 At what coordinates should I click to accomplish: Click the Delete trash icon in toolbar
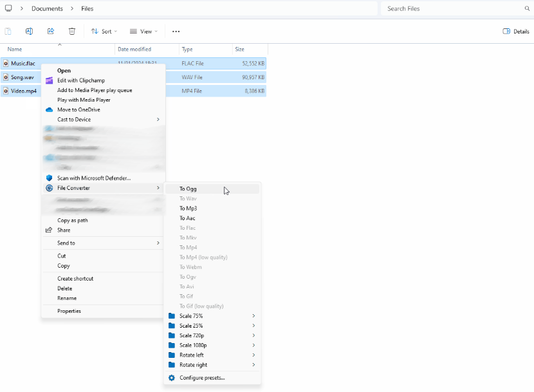(x=72, y=31)
